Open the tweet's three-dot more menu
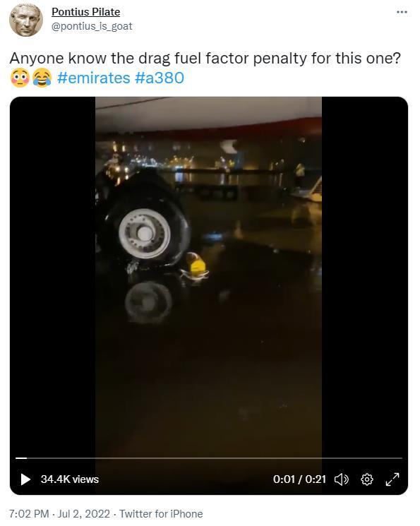 [x=402, y=12]
